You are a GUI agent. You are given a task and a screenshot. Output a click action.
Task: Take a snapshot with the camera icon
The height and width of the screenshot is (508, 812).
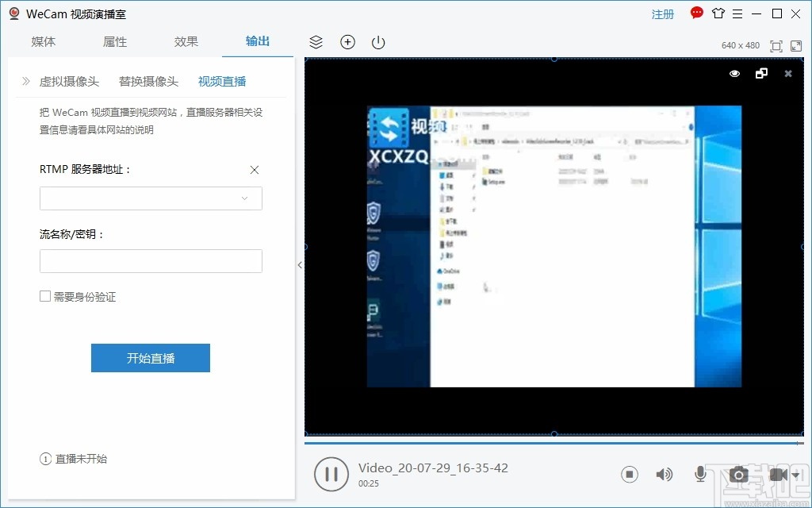(x=738, y=474)
